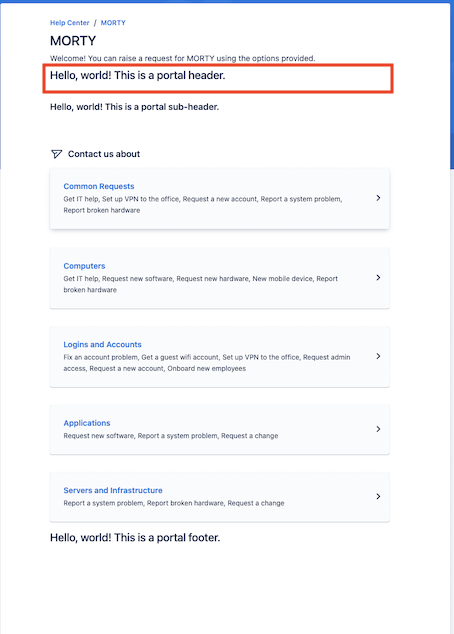
Task: Expand Logins and Accounts via chevron
Action: [378, 356]
